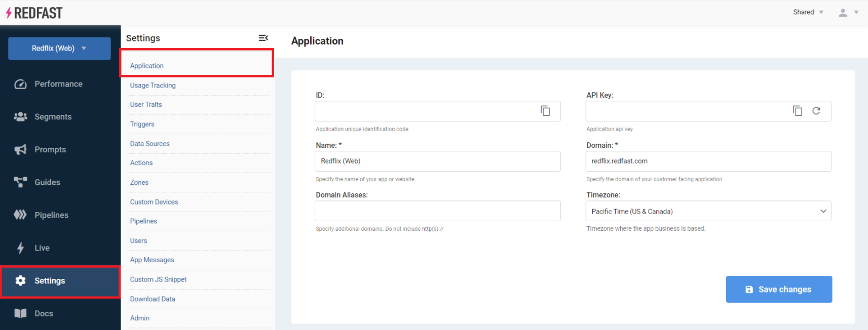Collapse the Settings submenu panel icon
This screenshot has height=330, width=868.
pos(263,38)
